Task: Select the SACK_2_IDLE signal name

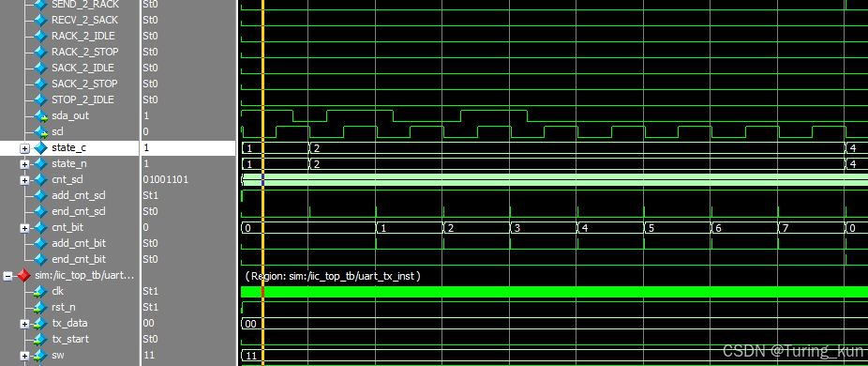Action: pos(83,68)
